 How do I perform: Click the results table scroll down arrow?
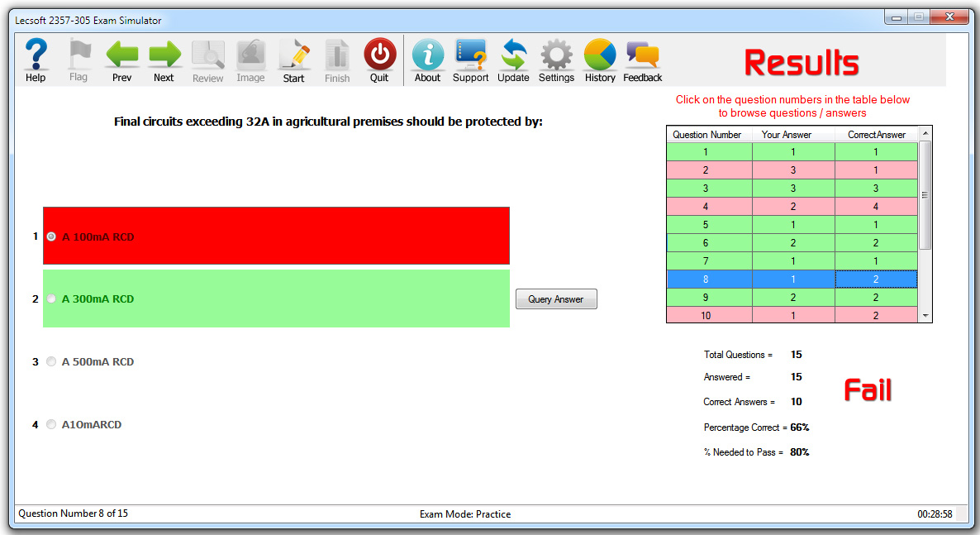(x=925, y=316)
